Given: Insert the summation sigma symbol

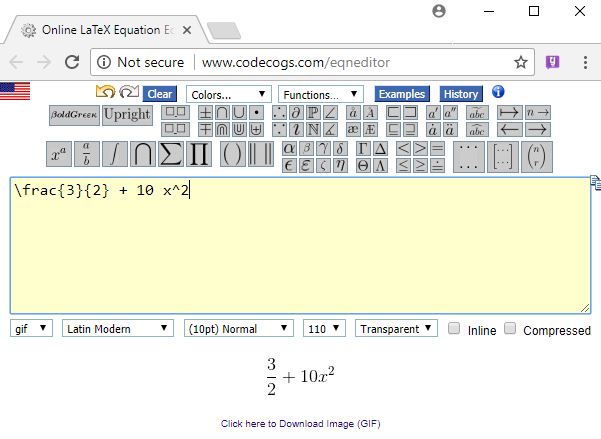Looking at the screenshot, I should pos(171,155).
